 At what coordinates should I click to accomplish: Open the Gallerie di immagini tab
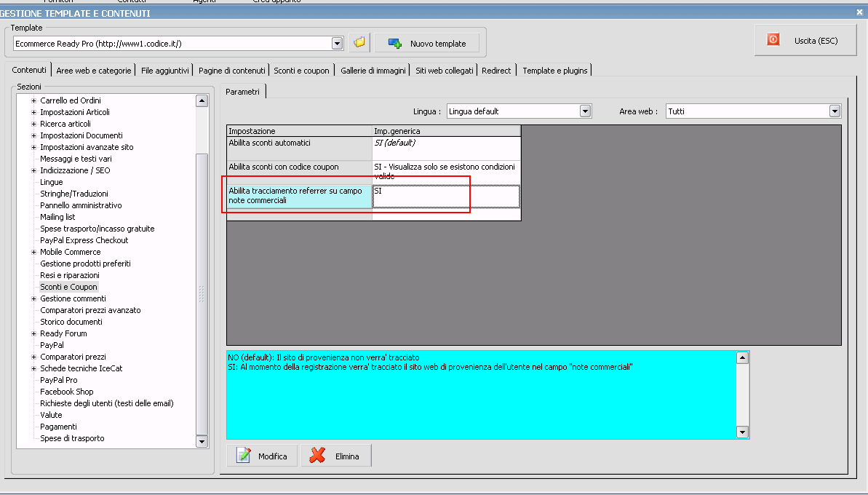[373, 71]
